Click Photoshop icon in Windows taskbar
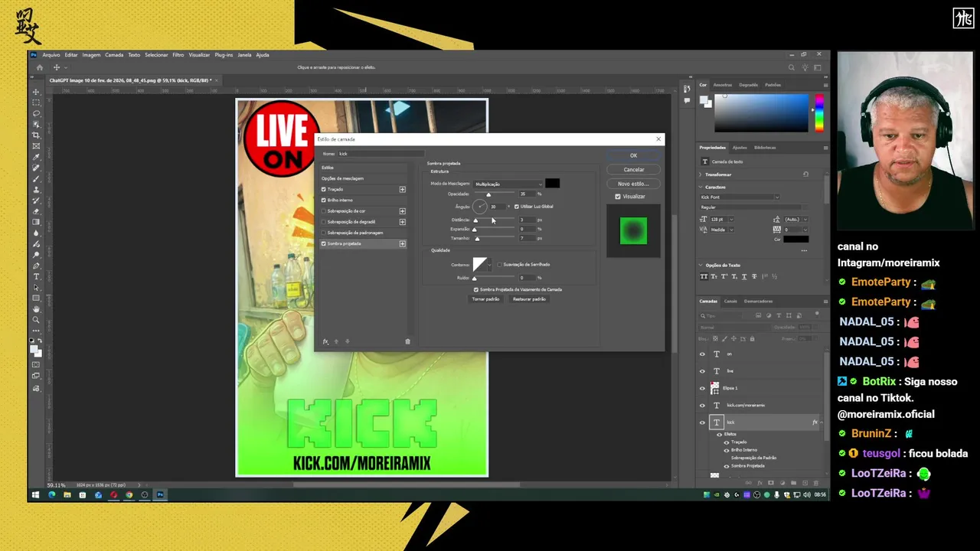 tap(160, 495)
